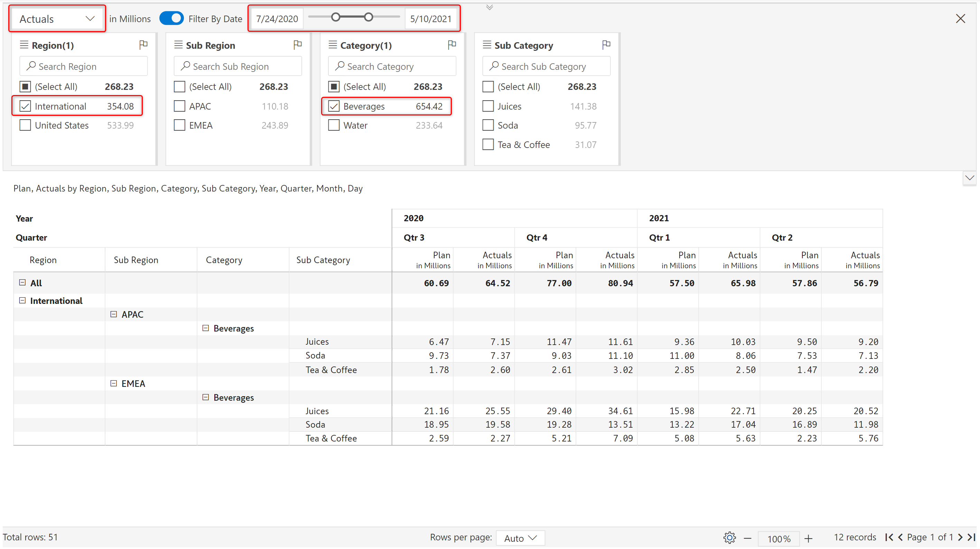Collapse the APAC row group
The image size is (980, 549).
point(113,314)
